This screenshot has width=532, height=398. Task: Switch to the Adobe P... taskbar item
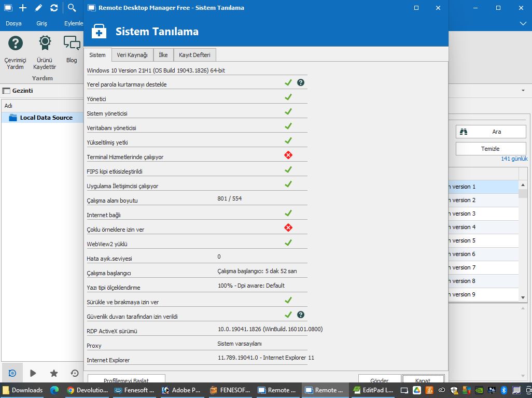coord(181,390)
